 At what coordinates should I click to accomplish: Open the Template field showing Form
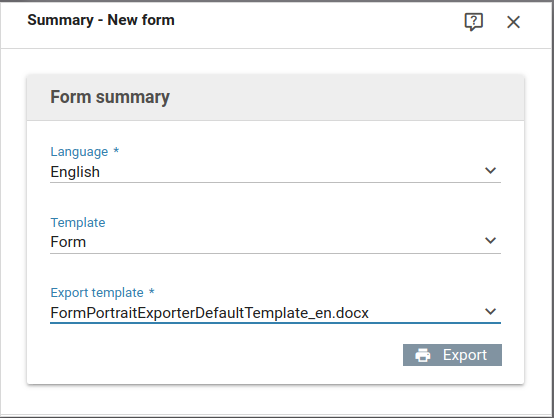click(x=275, y=242)
